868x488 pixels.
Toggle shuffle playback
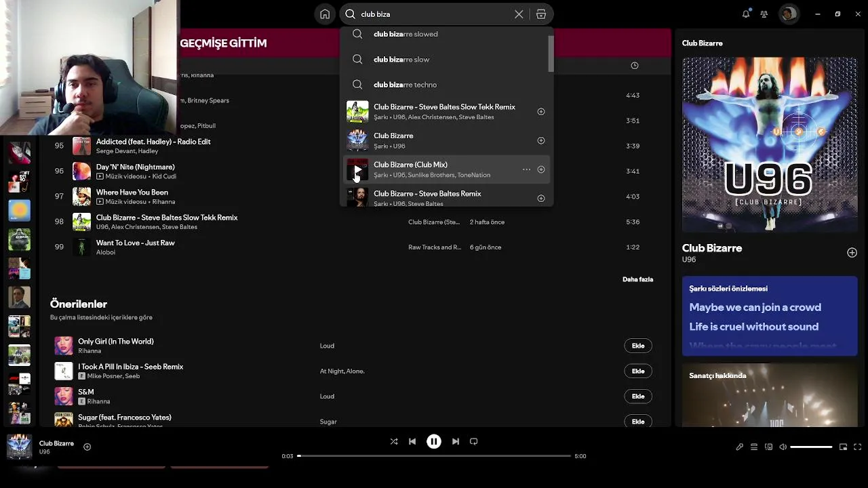(x=394, y=441)
